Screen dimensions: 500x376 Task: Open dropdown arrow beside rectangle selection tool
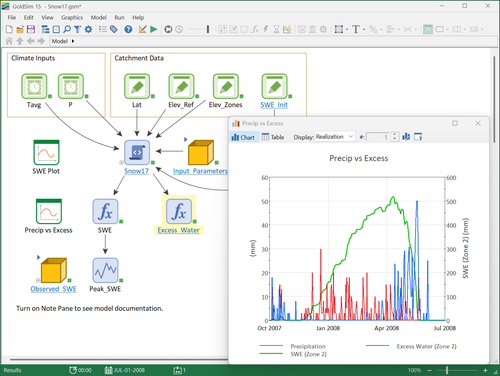point(347,29)
